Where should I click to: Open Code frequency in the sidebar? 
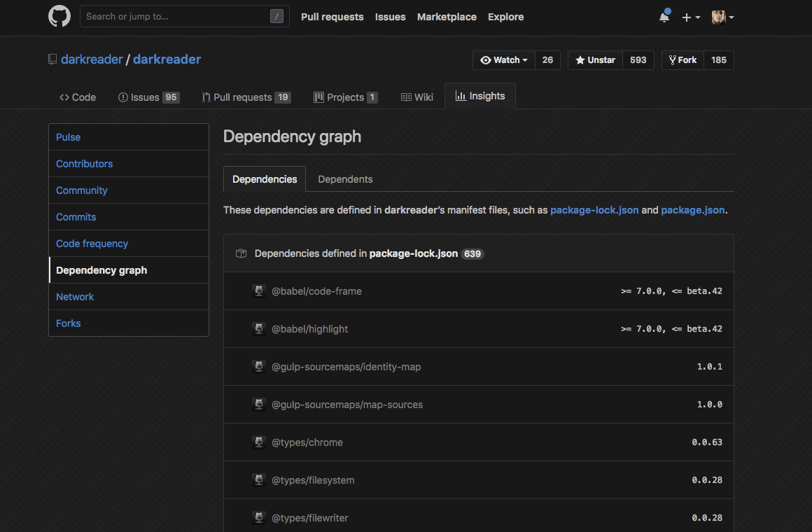pos(128,244)
